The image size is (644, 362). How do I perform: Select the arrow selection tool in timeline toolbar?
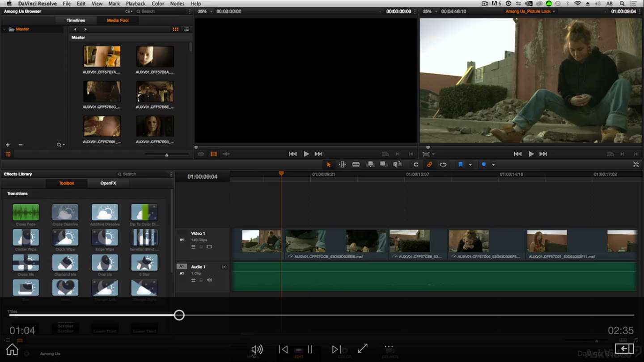(329, 164)
